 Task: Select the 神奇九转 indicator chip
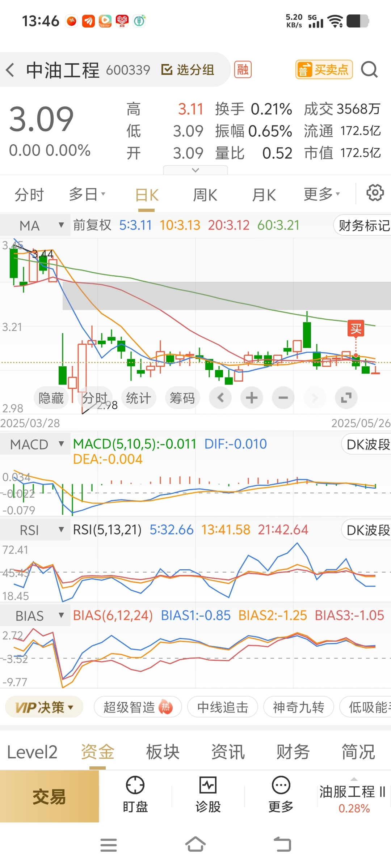[x=299, y=707]
